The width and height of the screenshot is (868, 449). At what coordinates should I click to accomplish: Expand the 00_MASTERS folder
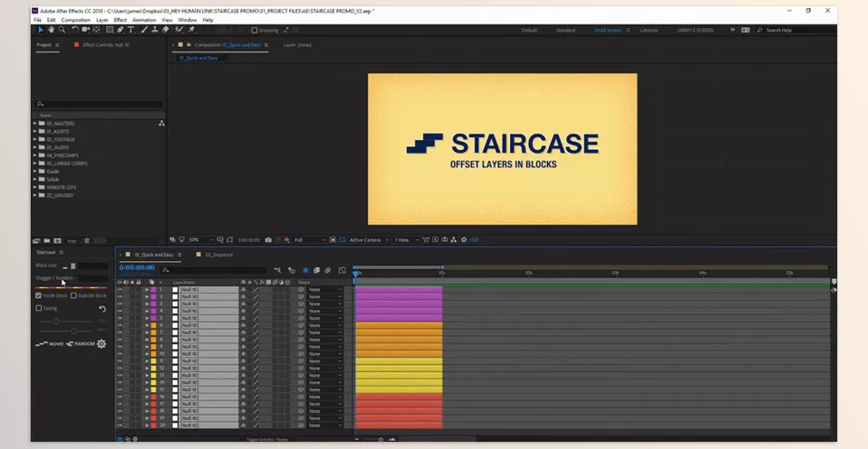35,123
